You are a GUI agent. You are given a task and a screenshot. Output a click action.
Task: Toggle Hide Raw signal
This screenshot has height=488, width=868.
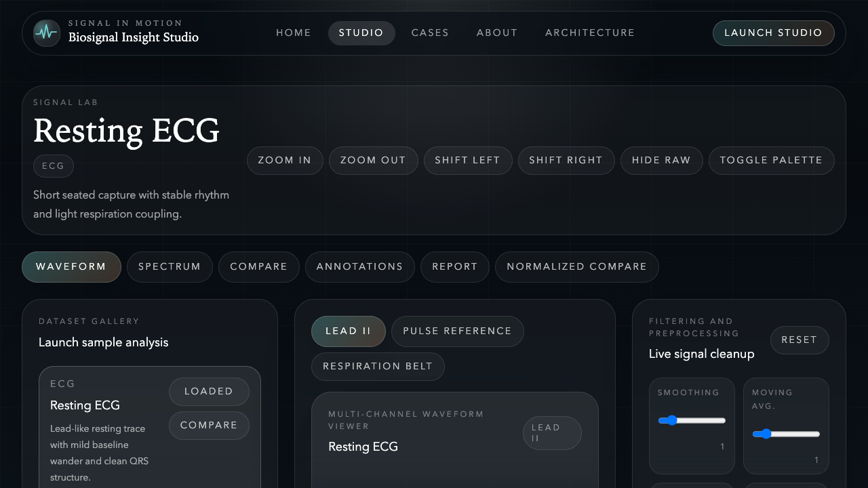click(x=661, y=161)
